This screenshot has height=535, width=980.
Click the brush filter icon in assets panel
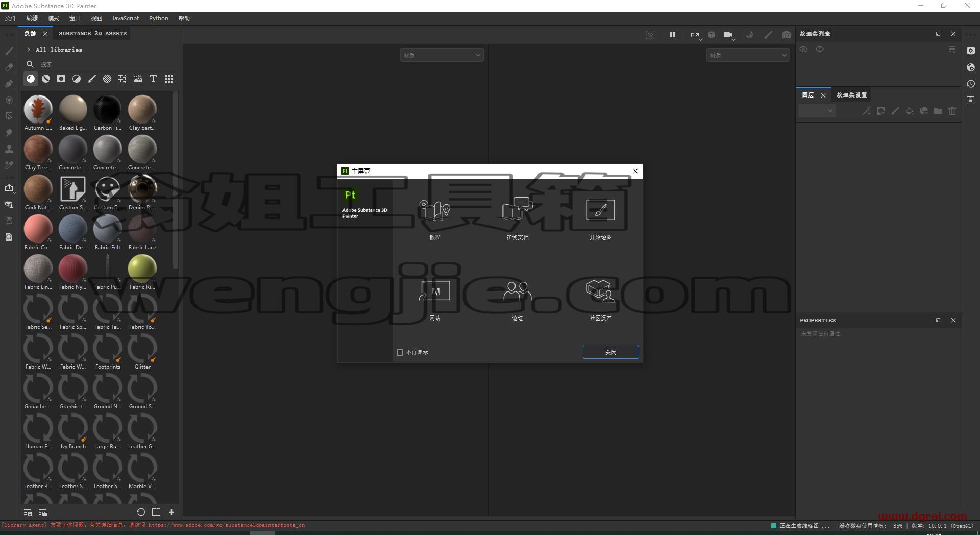92,79
